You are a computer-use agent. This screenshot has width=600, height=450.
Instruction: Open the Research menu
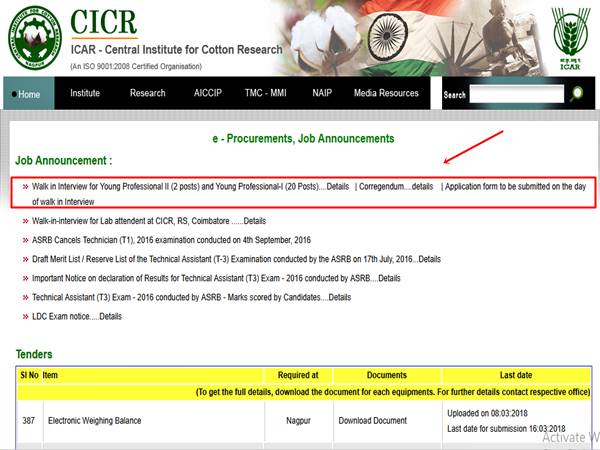pos(147,93)
